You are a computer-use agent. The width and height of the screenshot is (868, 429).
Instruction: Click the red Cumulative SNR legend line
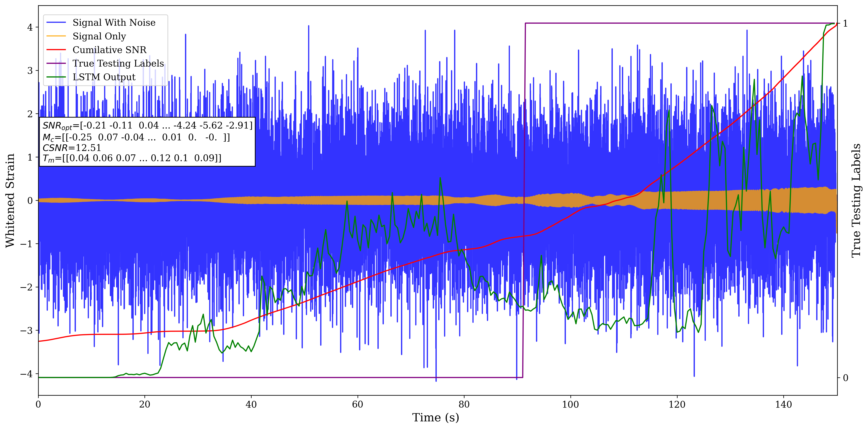[x=56, y=50]
